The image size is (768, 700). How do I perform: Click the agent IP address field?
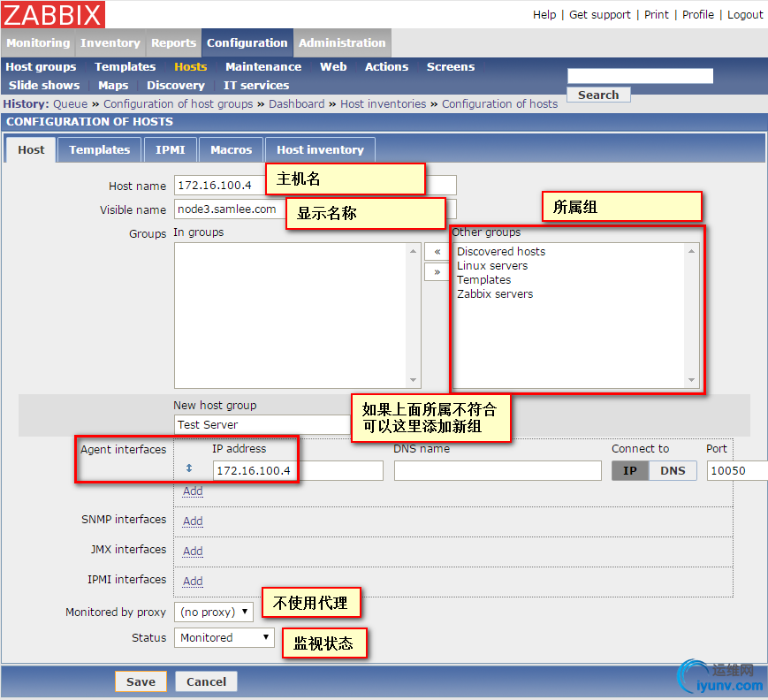click(x=298, y=471)
